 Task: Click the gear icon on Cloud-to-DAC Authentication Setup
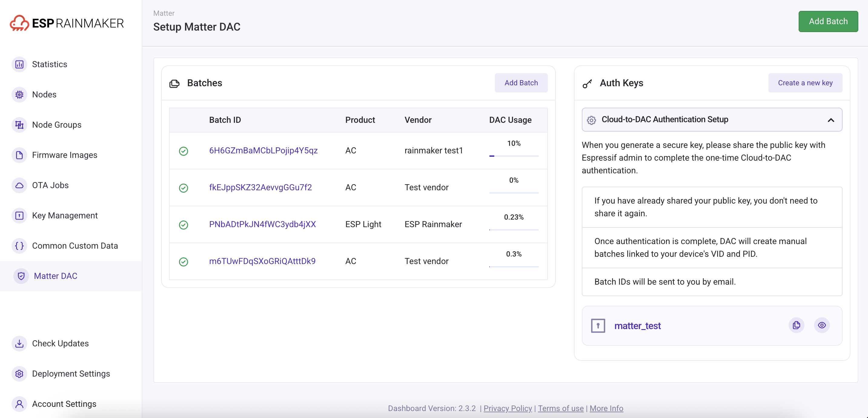click(591, 120)
